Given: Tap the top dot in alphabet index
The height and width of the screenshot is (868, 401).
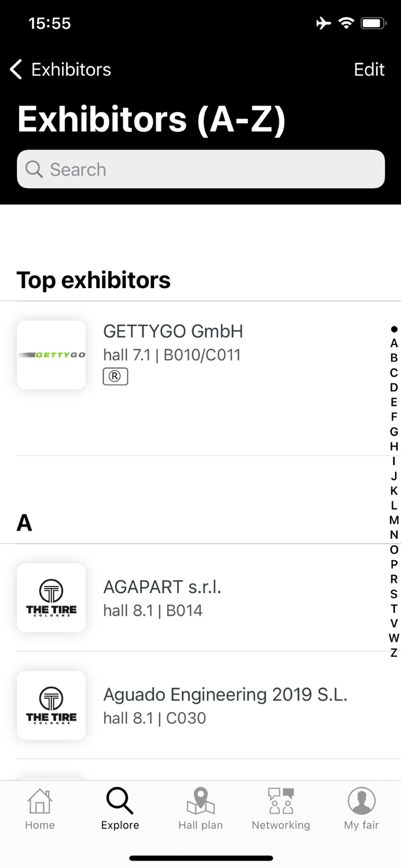Looking at the screenshot, I should [x=394, y=329].
